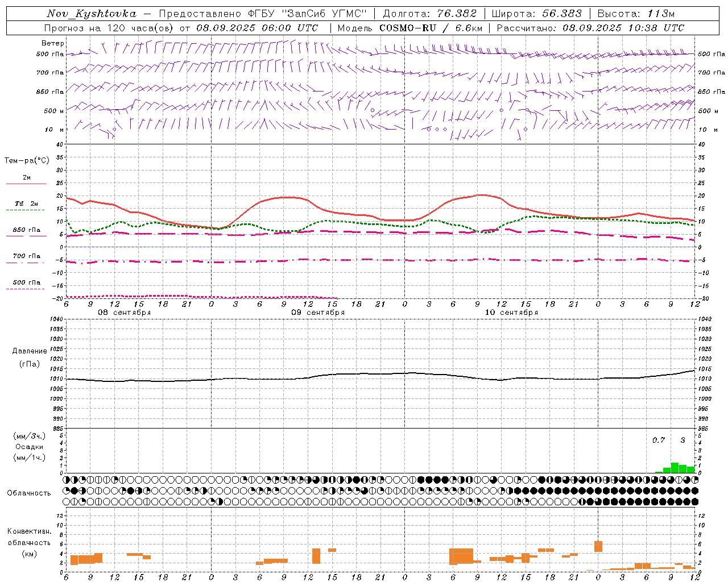Click the 'Td 2м' dew point legend entry
The image size is (728, 582).
tap(27, 203)
